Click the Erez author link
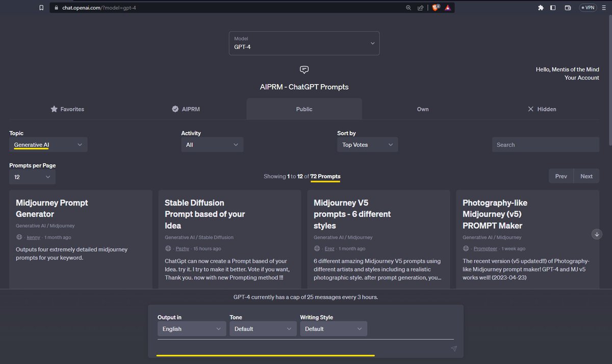Viewport: 612px width, 364px height. [x=330, y=249]
